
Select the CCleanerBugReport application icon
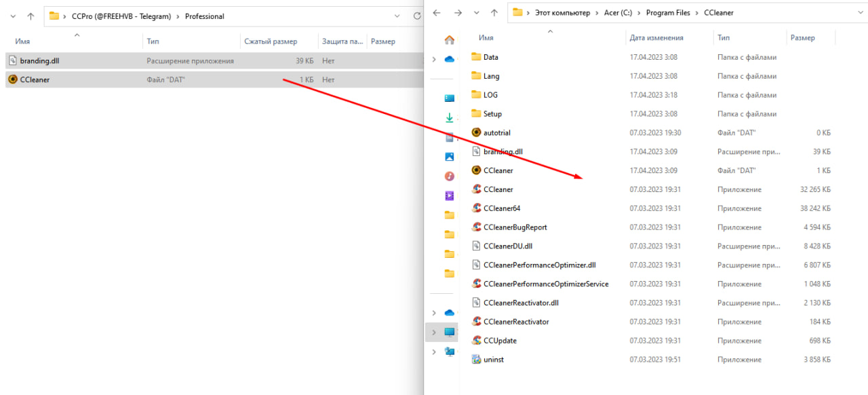click(x=476, y=227)
